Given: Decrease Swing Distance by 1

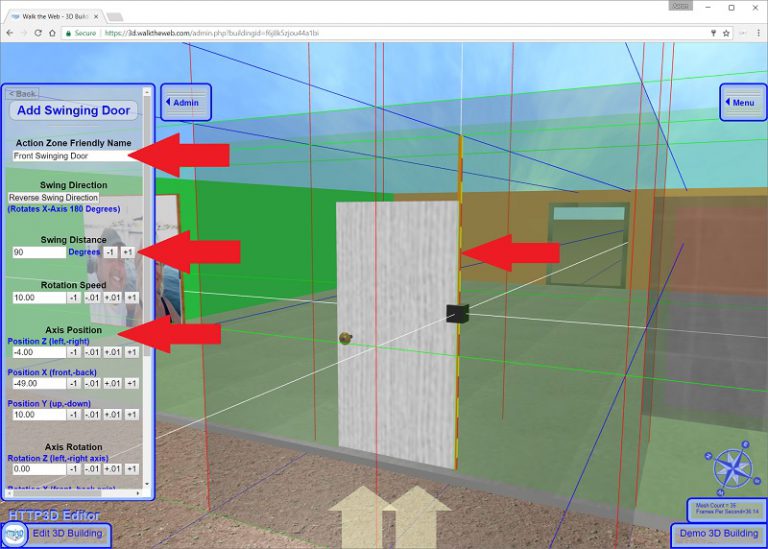Looking at the screenshot, I should pyautogui.click(x=110, y=252).
